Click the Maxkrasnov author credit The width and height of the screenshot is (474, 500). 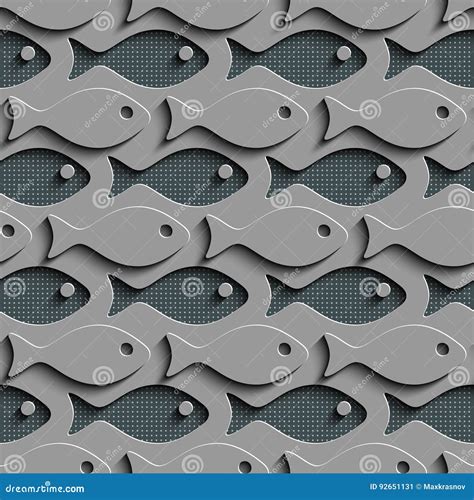coord(444,487)
